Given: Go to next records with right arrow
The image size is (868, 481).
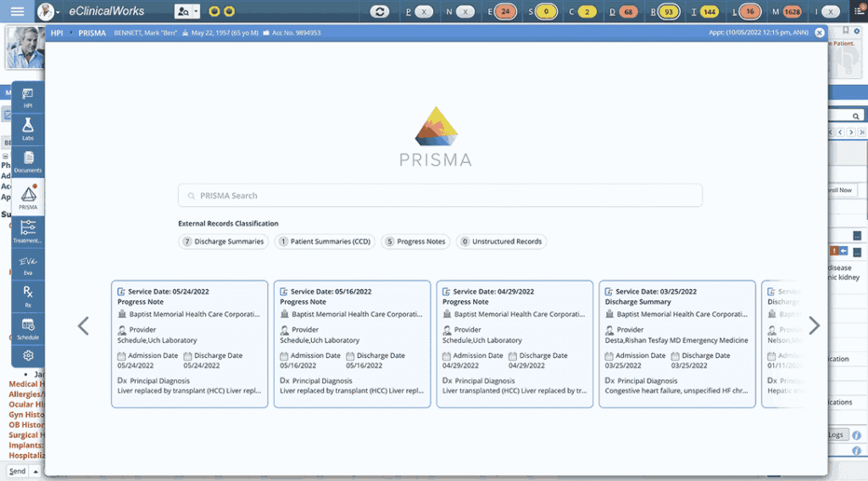Looking at the screenshot, I should [x=814, y=326].
